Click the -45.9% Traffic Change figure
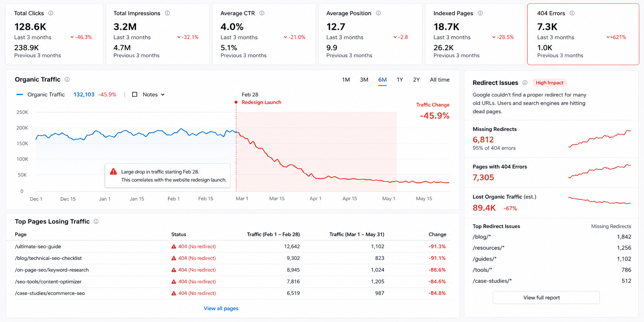 (x=435, y=116)
